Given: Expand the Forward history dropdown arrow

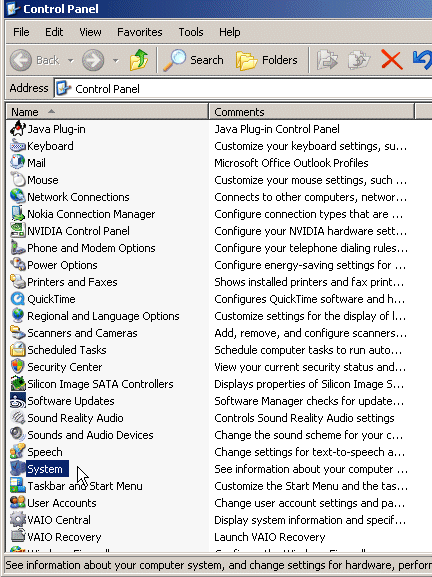Looking at the screenshot, I should (x=116, y=60).
